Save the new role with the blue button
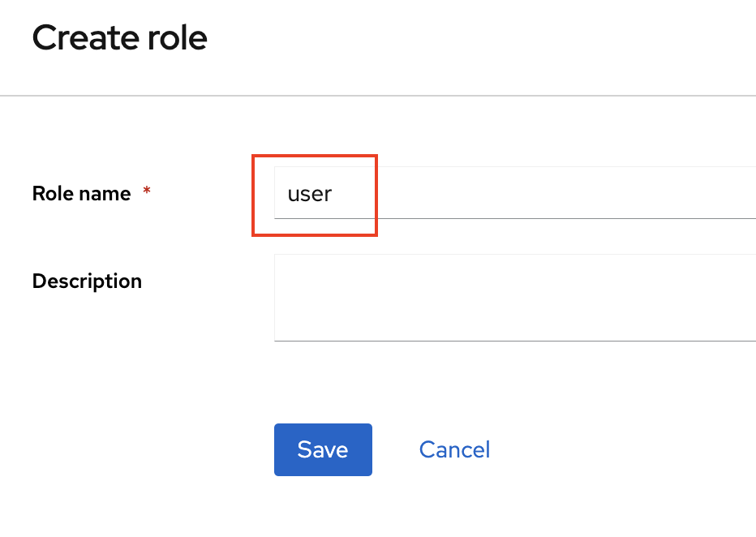 pos(323,449)
